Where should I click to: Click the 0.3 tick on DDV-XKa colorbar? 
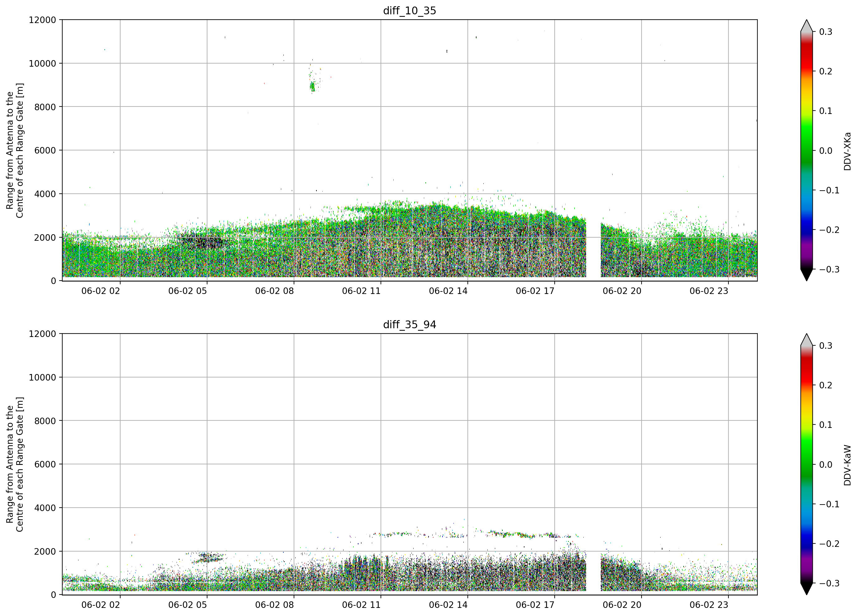(x=826, y=32)
